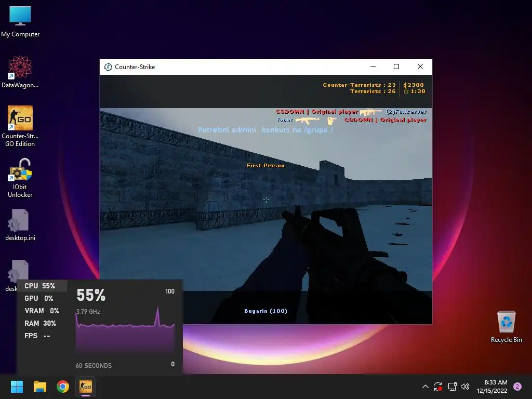Open the Windows Start menu
This screenshot has width=532, height=399.
pos(17,387)
